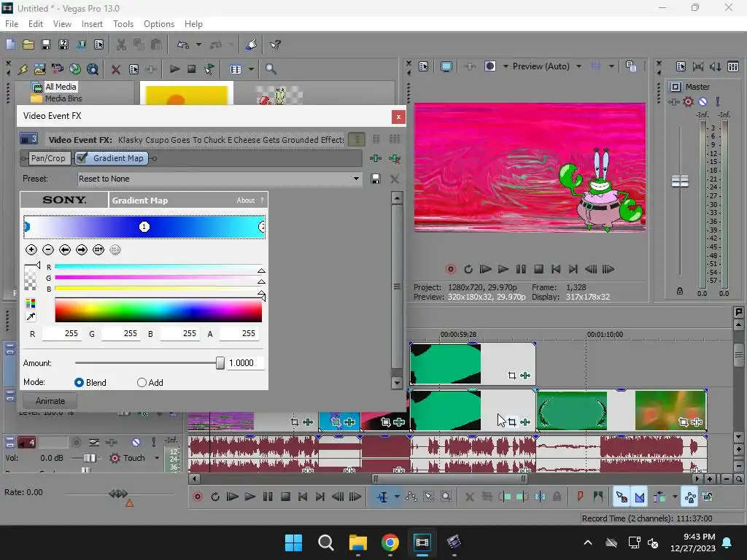Select the previous color point arrow

pyautogui.click(x=65, y=249)
